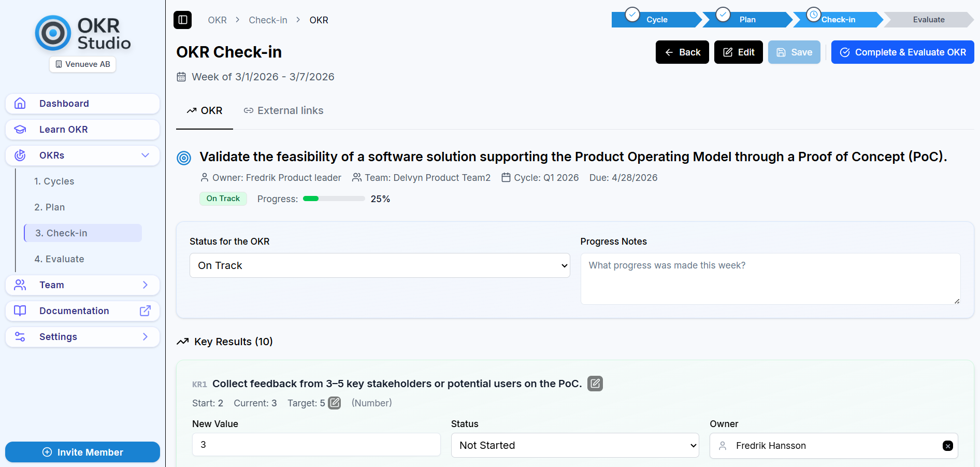Click the OKR Studio logo
This screenshot has height=467, width=980.
tap(83, 34)
